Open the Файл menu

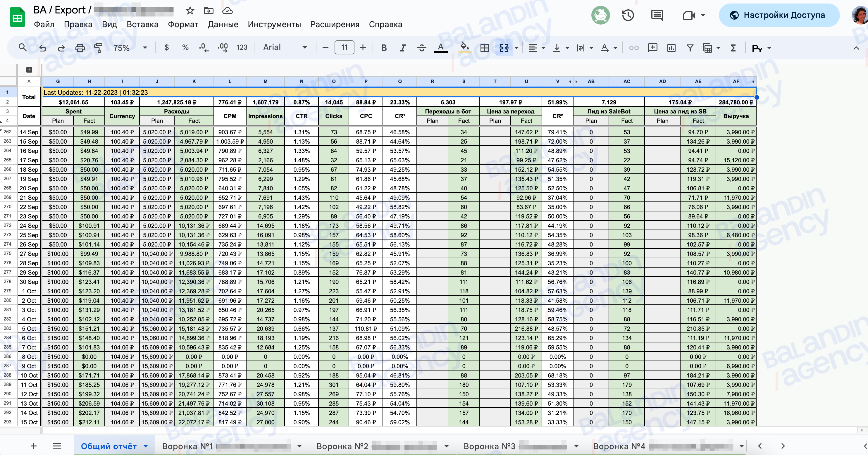click(x=44, y=24)
